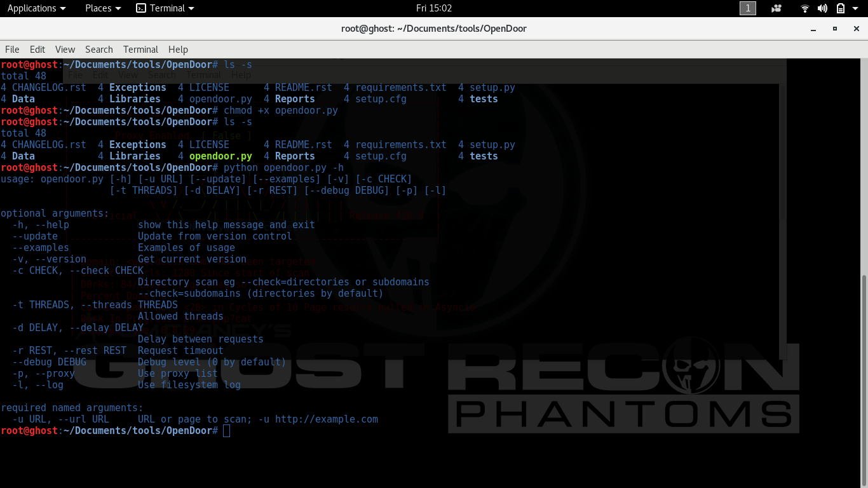Maximize the terminal window

point(835,29)
